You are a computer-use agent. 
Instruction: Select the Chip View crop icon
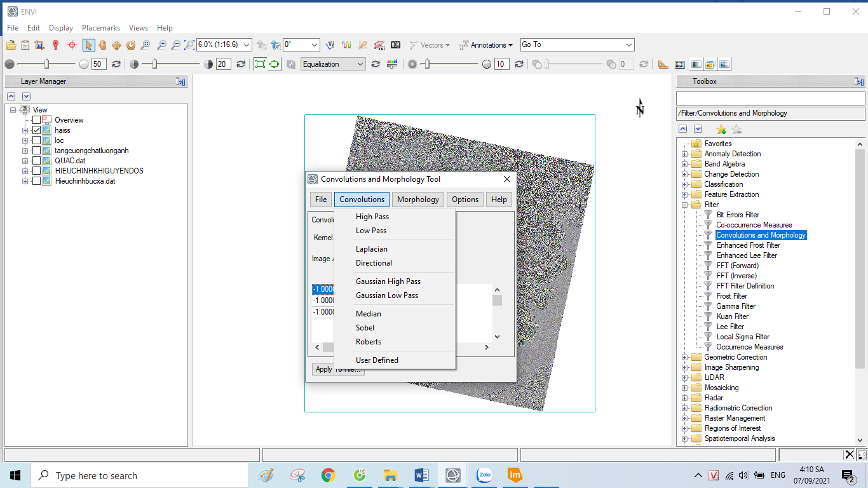(39, 45)
